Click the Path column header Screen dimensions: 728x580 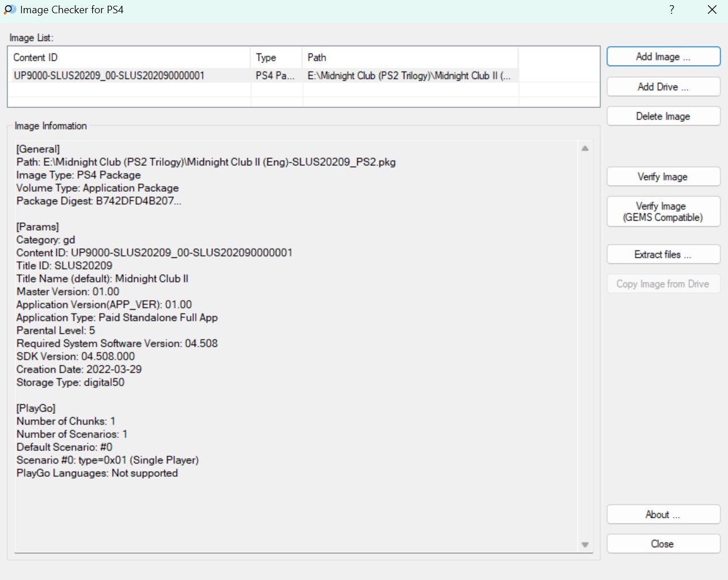click(x=410, y=58)
